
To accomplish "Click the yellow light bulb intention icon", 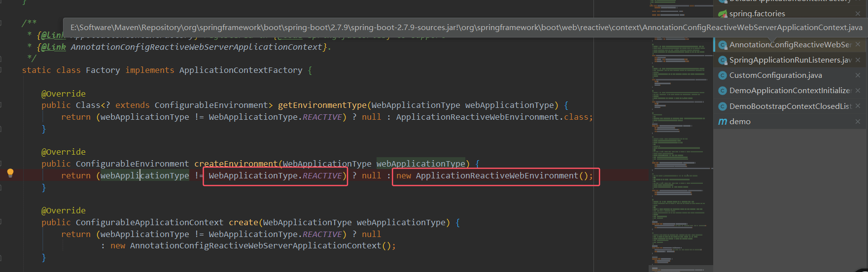I will (x=10, y=173).
